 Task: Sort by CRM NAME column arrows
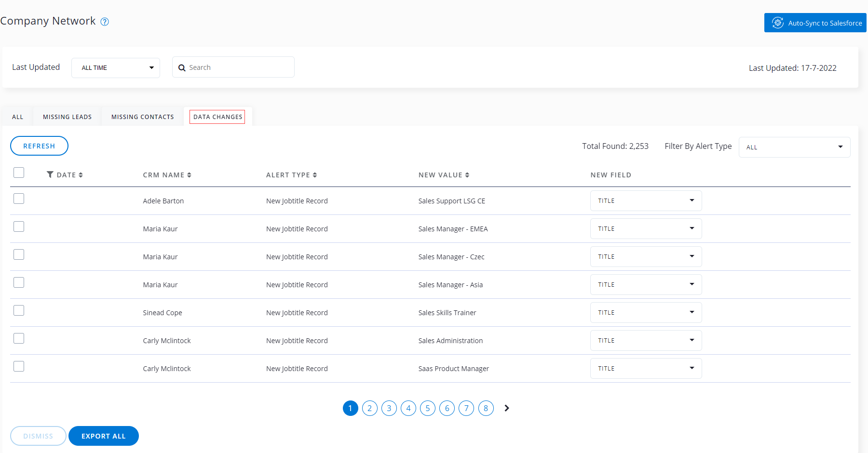tap(189, 175)
